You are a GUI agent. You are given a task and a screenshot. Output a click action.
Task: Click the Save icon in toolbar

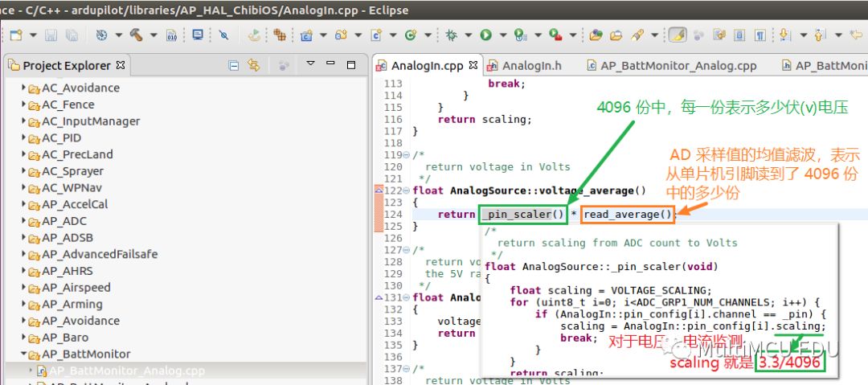pos(51,35)
